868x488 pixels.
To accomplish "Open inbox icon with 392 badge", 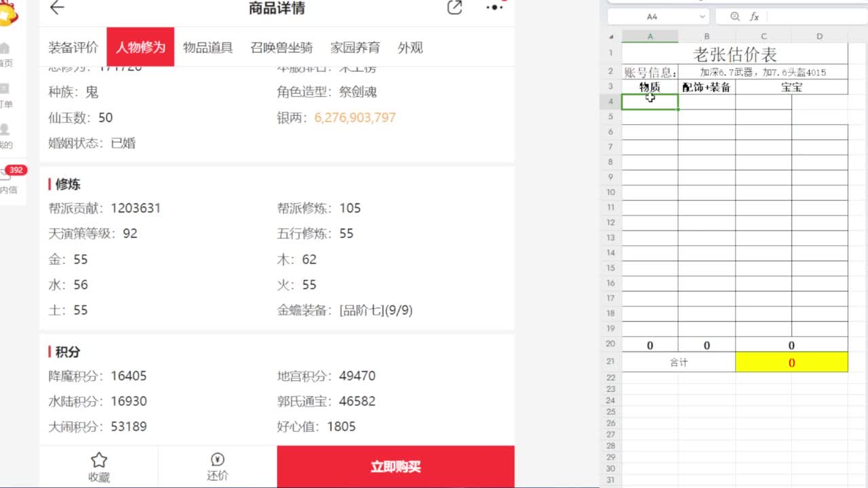I will pyautogui.click(x=7, y=175).
